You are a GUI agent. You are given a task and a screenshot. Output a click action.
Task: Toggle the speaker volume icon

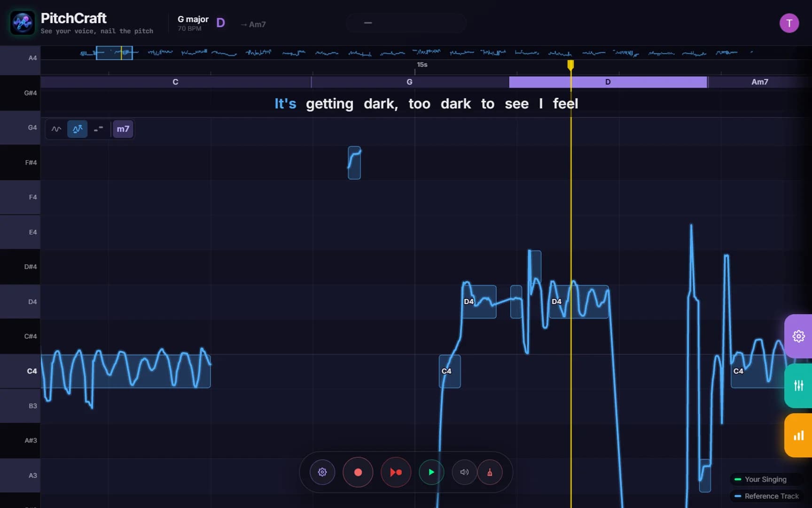coord(464,472)
